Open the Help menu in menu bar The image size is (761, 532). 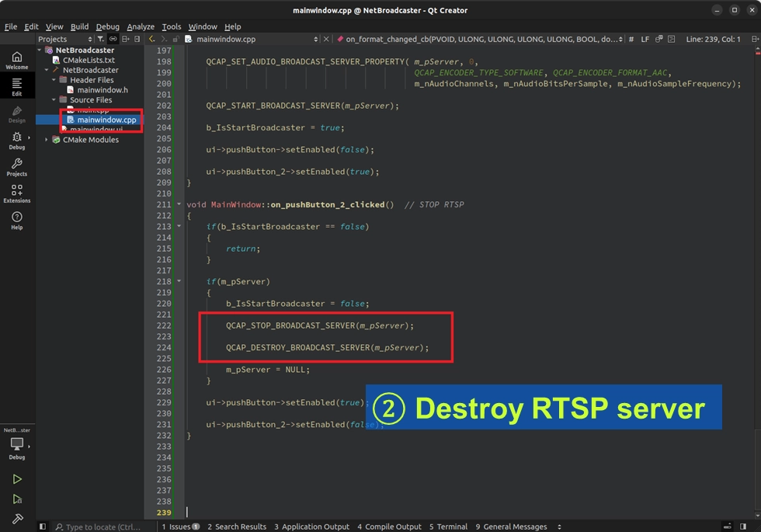(232, 26)
